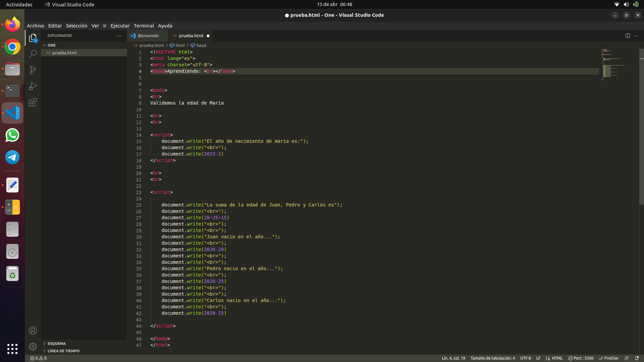Open the system volume indicator
Image resolution: width=644 pixels, height=362 pixels.
click(626, 4)
